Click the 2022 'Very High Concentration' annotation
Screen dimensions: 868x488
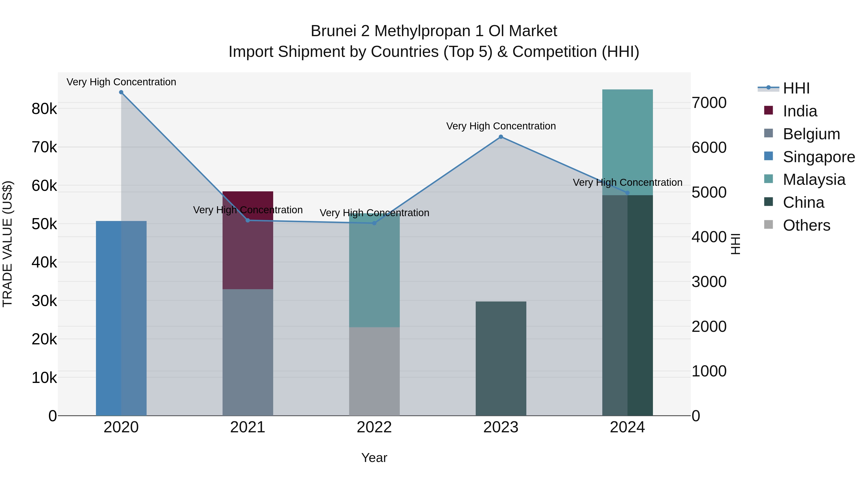click(374, 213)
